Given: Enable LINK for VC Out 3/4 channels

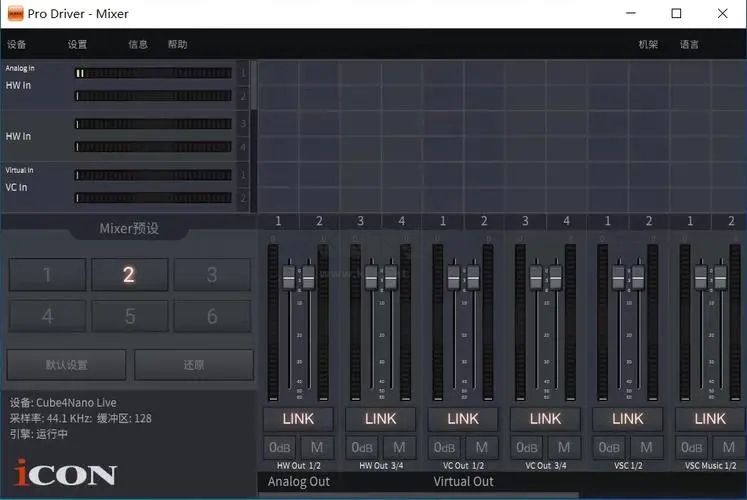Looking at the screenshot, I should pyautogui.click(x=545, y=418).
